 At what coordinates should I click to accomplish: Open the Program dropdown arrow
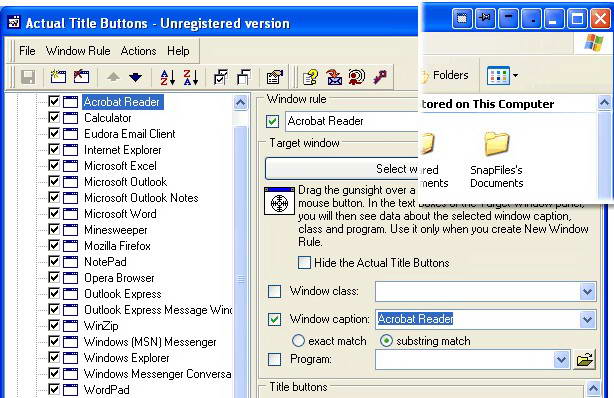coord(561,359)
